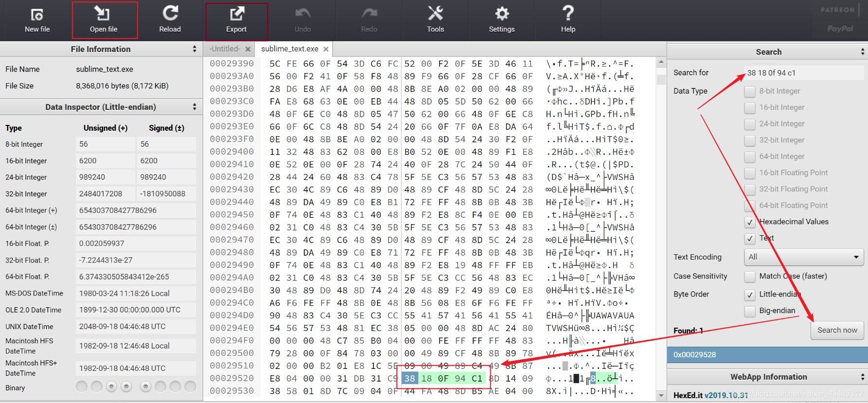This screenshot has width=868, height=403.
Task: Uncheck the Text search option
Action: coord(750,239)
